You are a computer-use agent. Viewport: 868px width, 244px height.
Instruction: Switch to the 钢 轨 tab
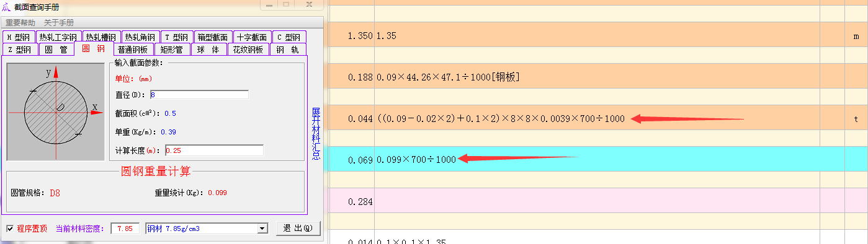[x=288, y=50]
